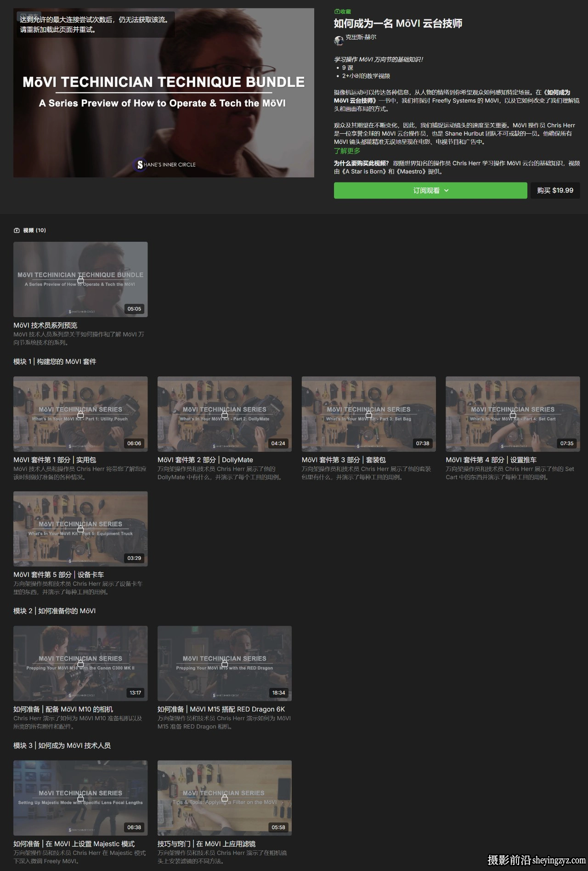Click the 04:24 duration badge

pyautogui.click(x=278, y=444)
